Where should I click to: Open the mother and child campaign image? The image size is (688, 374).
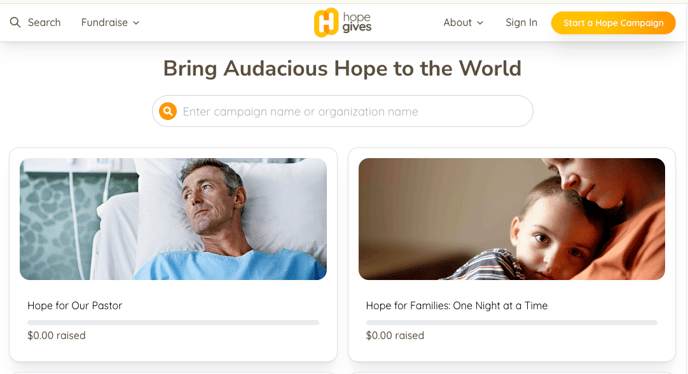pyautogui.click(x=512, y=219)
